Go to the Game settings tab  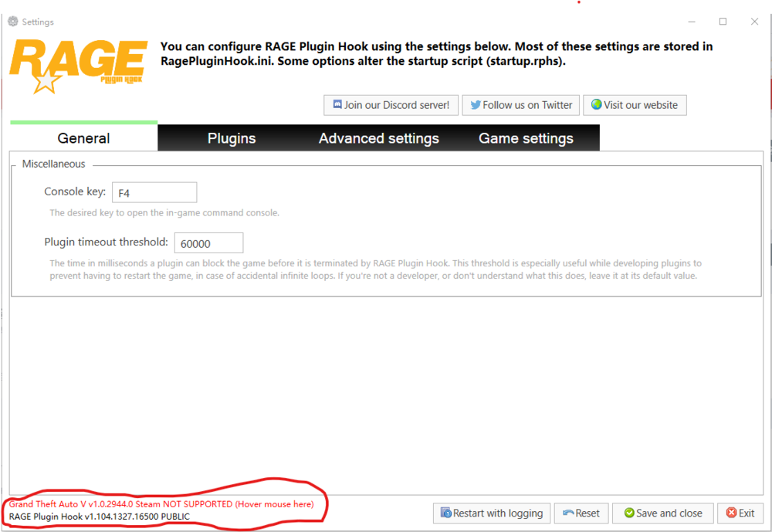click(x=526, y=138)
